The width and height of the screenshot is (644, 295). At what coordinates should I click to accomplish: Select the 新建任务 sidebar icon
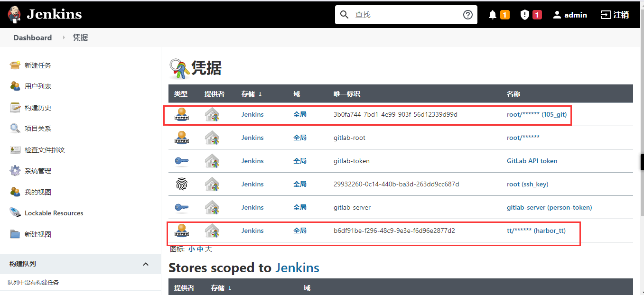tap(14, 65)
